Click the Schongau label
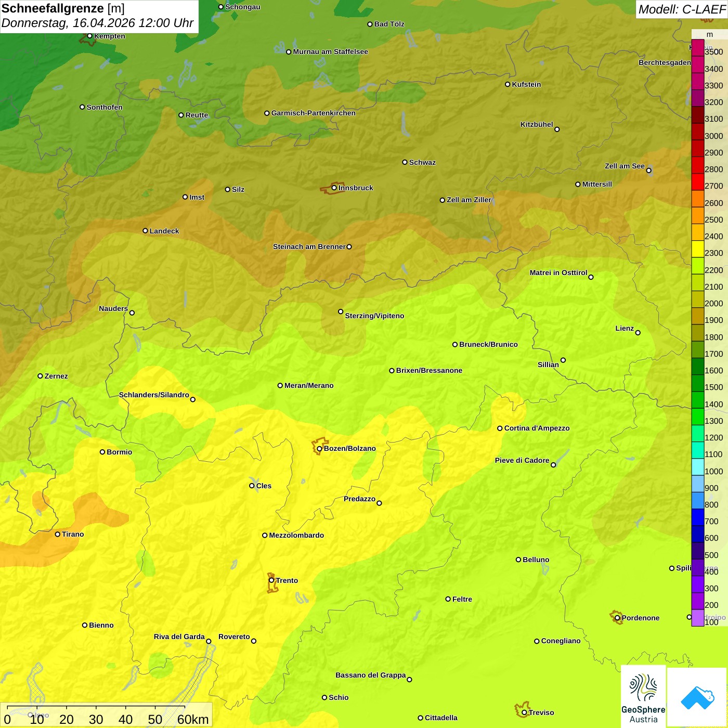The height and width of the screenshot is (728, 728). click(x=242, y=7)
